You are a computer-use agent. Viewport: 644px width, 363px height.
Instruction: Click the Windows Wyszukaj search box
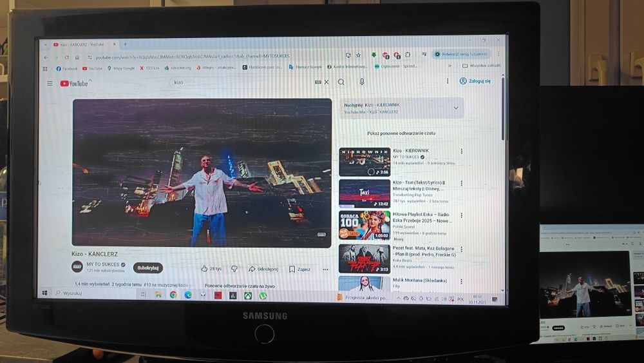coord(95,293)
